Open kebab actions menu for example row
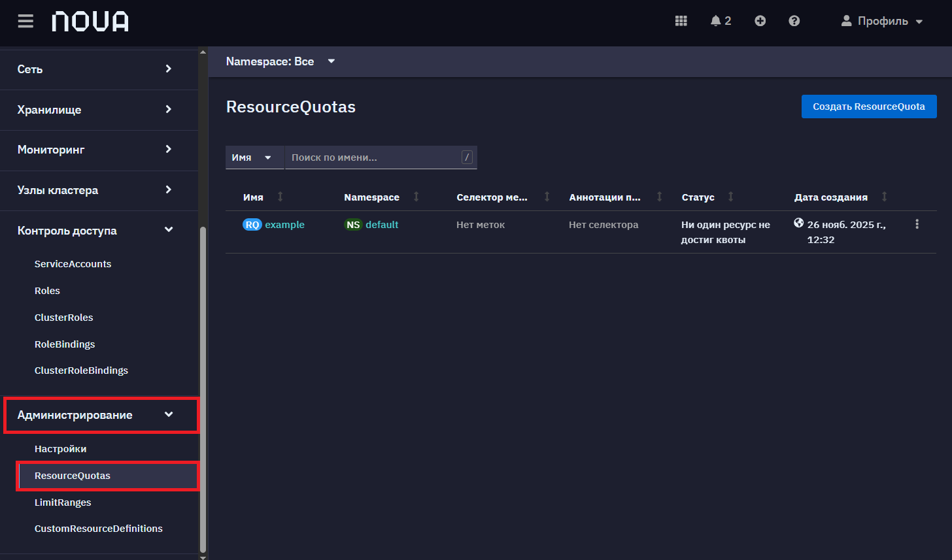 [917, 224]
